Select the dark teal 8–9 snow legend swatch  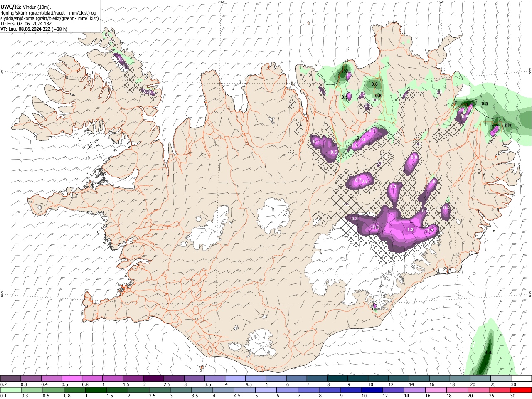click(337, 379)
